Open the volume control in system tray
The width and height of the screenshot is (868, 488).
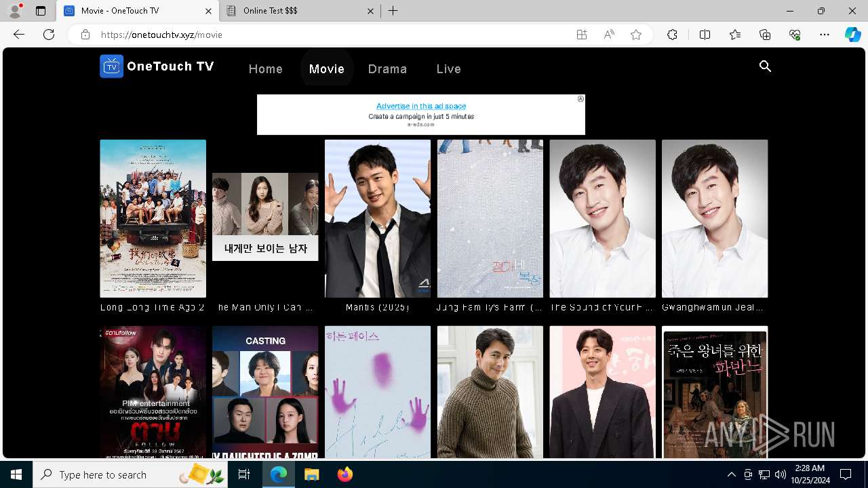780,474
